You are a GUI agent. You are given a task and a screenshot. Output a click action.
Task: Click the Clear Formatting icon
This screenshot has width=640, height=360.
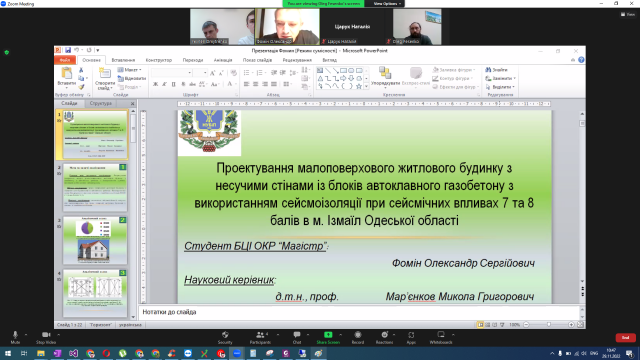coord(233,73)
